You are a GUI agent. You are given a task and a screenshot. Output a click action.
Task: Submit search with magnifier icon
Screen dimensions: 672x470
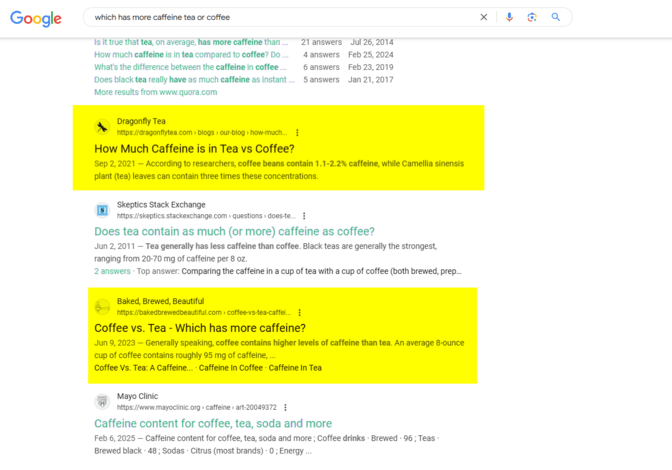coord(555,17)
